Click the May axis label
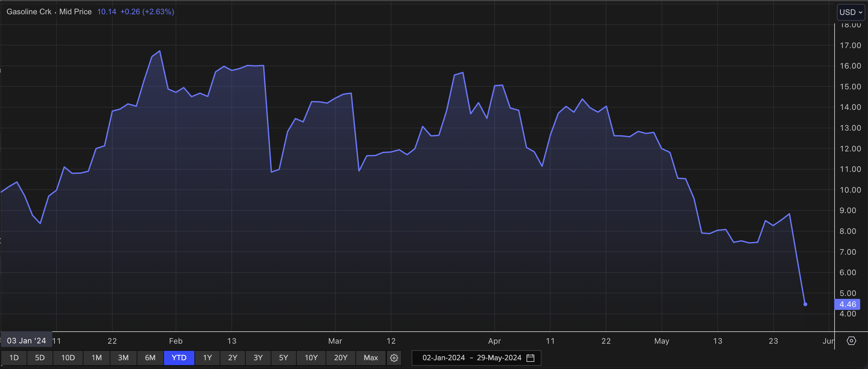Viewport: 868px width, 369px height. pyautogui.click(x=662, y=341)
